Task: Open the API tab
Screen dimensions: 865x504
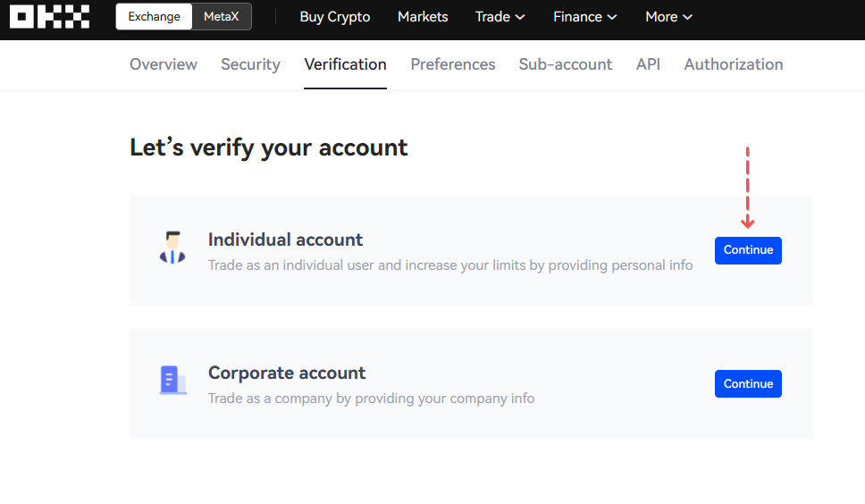Action: [x=648, y=64]
